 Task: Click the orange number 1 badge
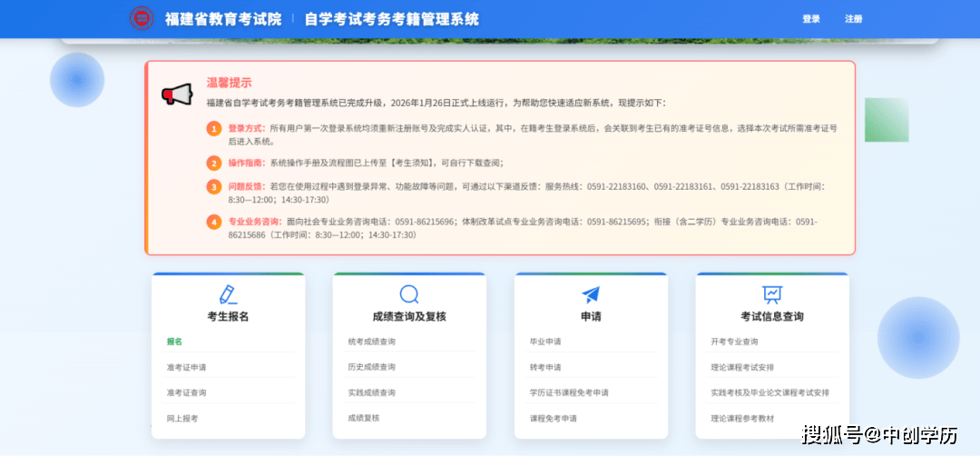click(214, 129)
